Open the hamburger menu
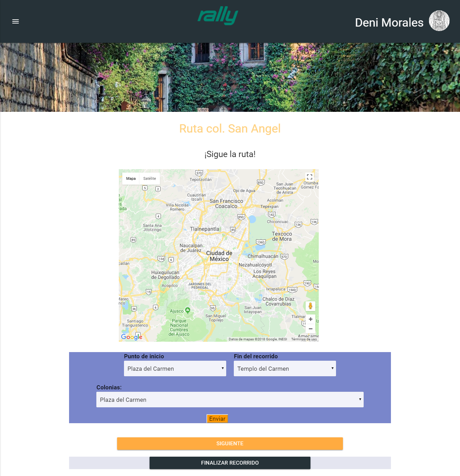 coord(16,21)
